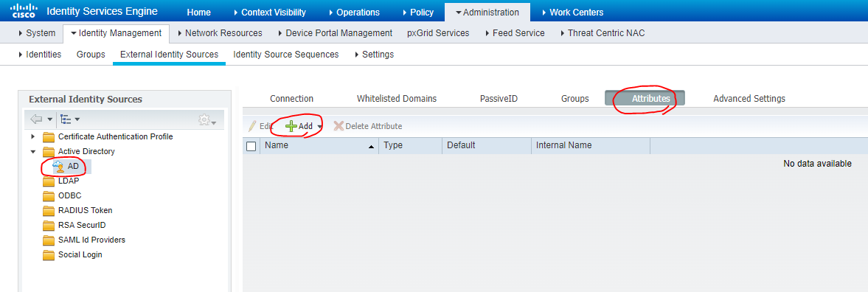Switch to the Connection tab

292,99
